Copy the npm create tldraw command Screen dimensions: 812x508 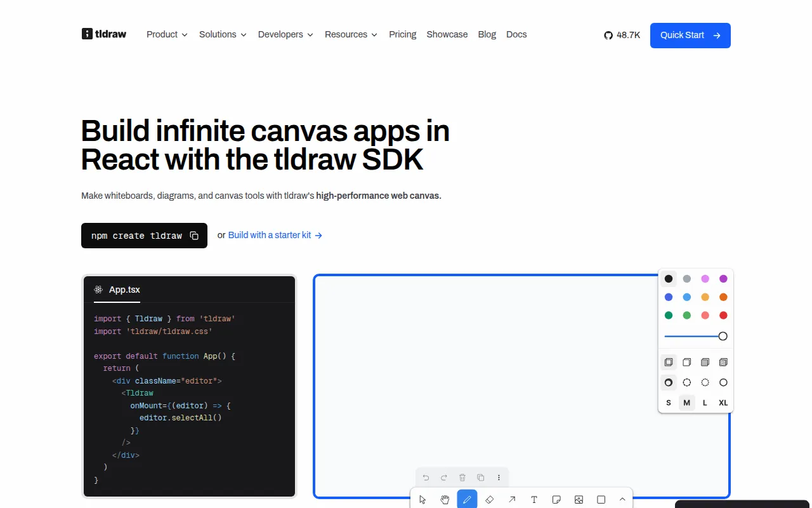(x=194, y=236)
